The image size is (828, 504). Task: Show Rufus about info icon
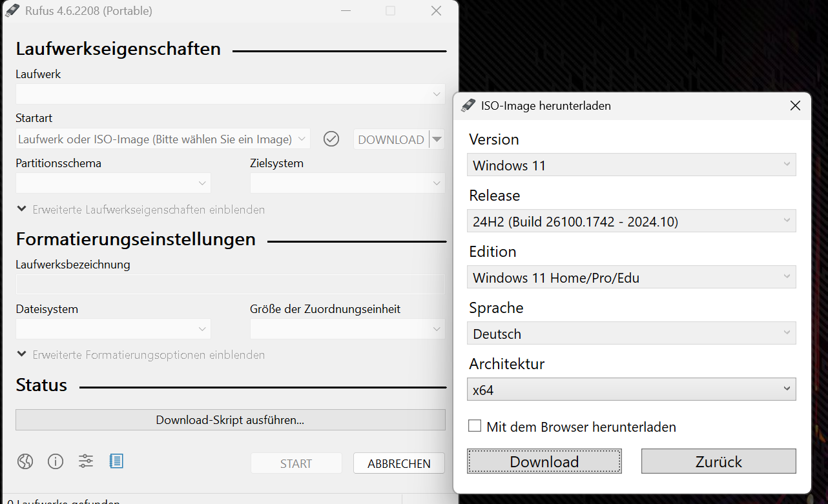tap(56, 461)
